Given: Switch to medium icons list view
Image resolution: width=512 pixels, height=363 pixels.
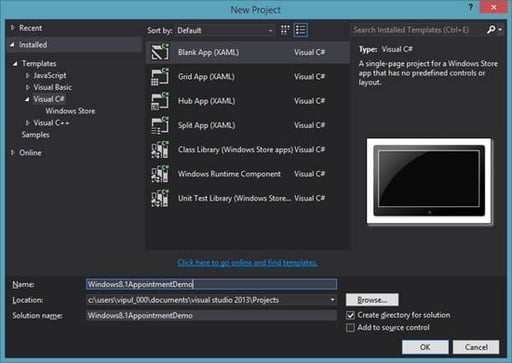Looking at the screenshot, I should pyautogui.click(x=301, y=30).
